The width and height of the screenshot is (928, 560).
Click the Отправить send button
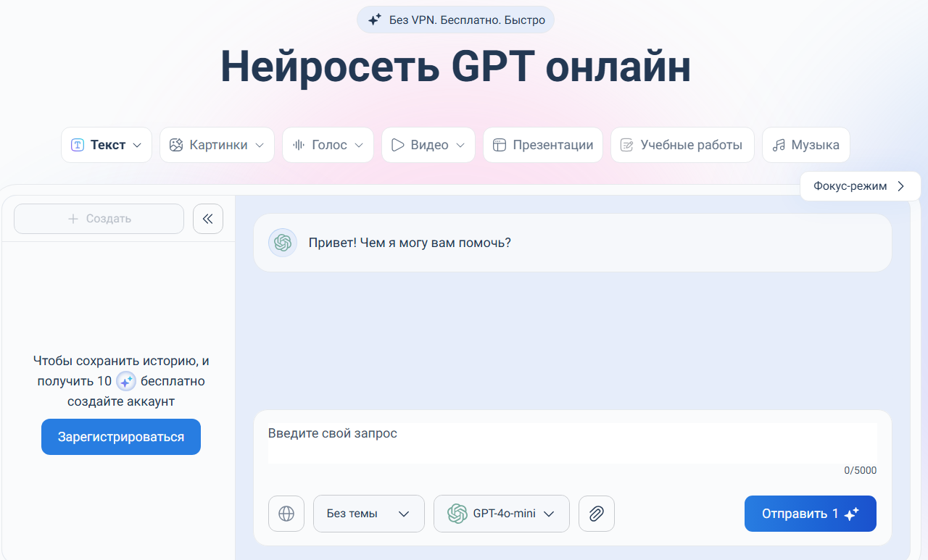pyautogui.click(x=810, y=514)
